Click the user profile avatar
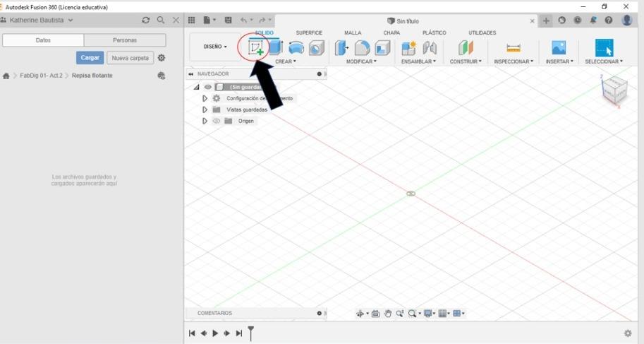Viewport: 644px width, 344px height. click(x=627, y=20)
